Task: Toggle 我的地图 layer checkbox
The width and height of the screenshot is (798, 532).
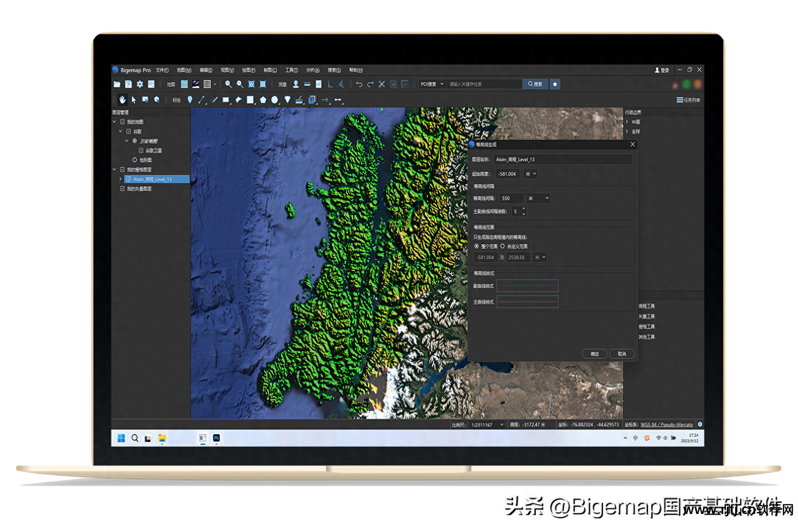Action: [x=122, y=122]
